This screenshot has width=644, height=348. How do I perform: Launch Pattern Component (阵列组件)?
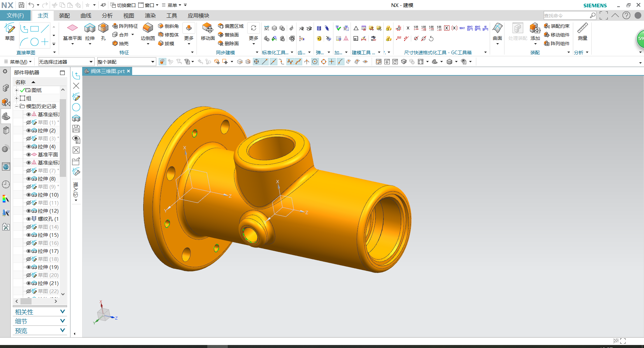[557, 44]
